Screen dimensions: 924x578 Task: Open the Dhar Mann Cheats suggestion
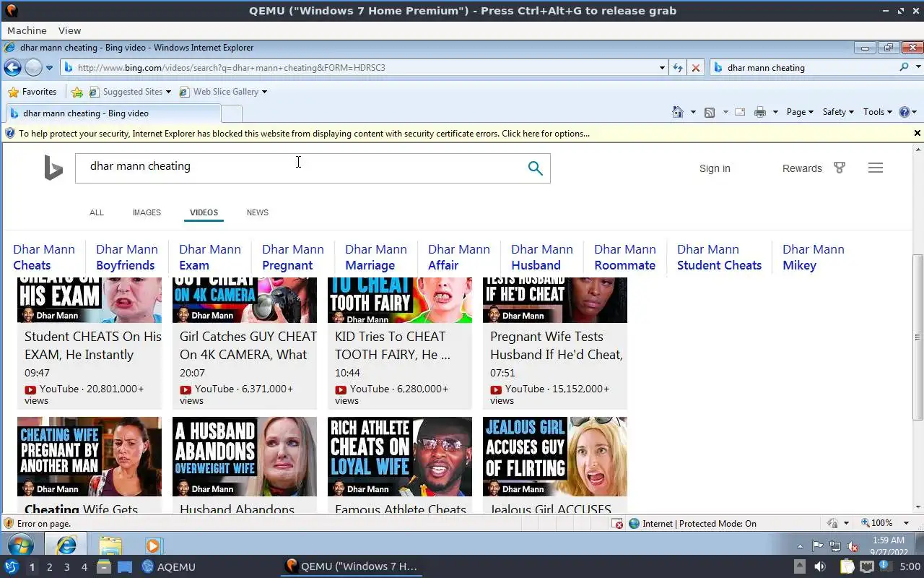click(x=44, y=257)
